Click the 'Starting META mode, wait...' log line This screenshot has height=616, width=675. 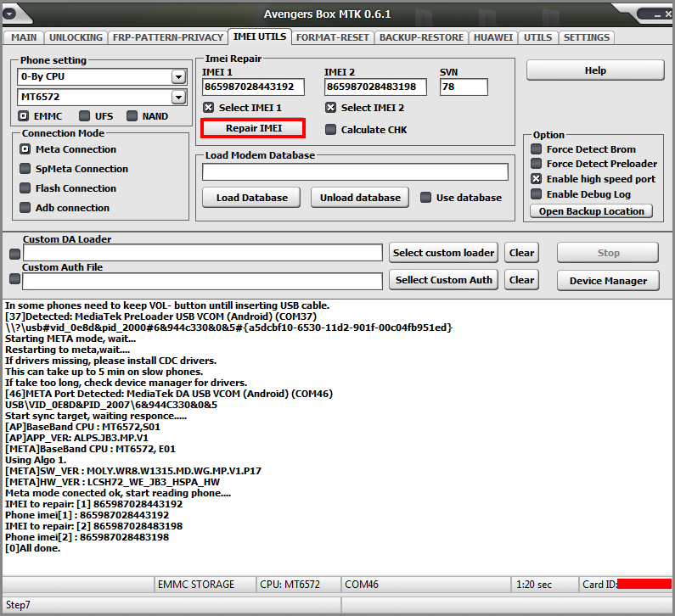(x=70, y=339)
